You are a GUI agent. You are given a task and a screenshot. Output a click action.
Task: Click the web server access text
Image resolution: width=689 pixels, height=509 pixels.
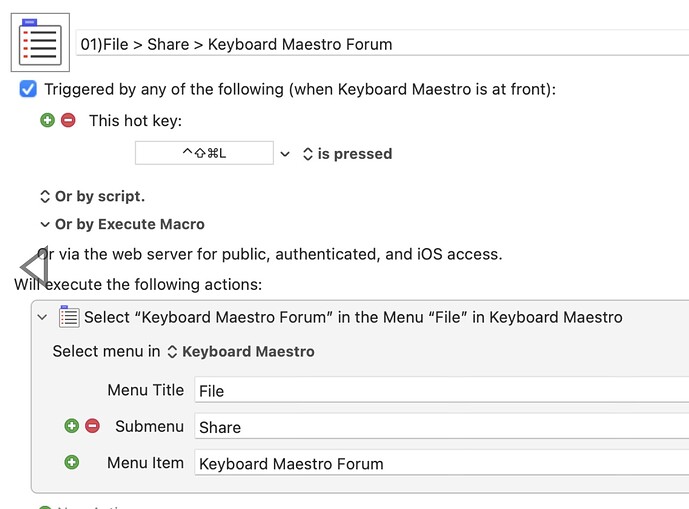270,254
